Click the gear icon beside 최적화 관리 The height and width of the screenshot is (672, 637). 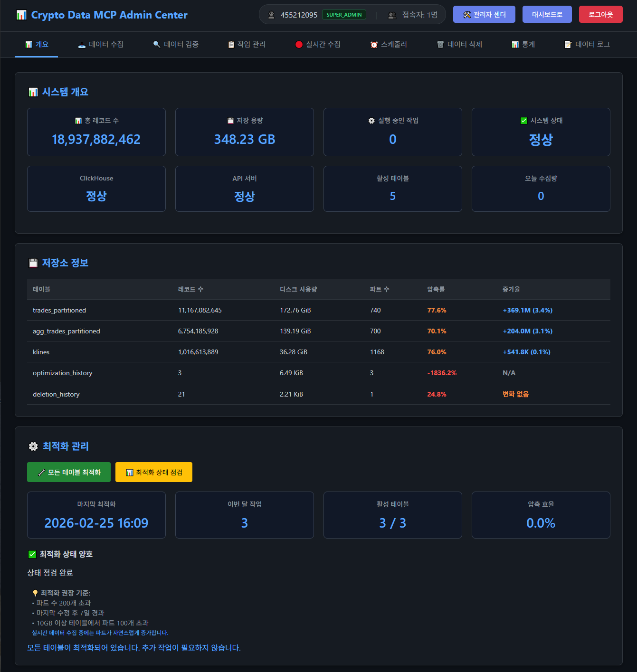[33, 446]
